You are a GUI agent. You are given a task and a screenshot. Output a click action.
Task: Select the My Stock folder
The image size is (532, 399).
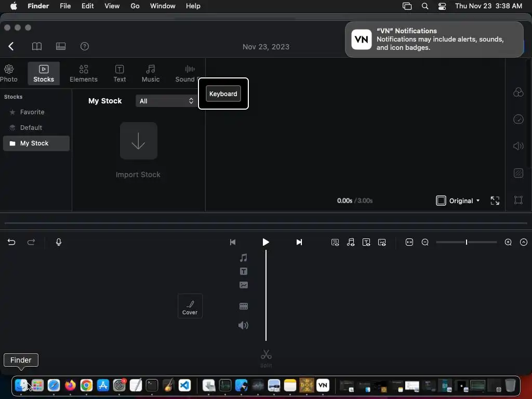tap(36, 143)
